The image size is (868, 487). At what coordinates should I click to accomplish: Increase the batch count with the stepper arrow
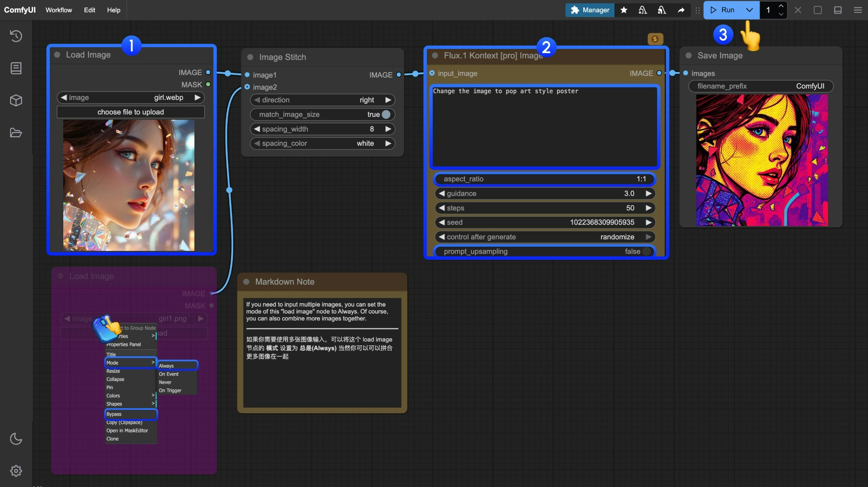pos(781,7)
